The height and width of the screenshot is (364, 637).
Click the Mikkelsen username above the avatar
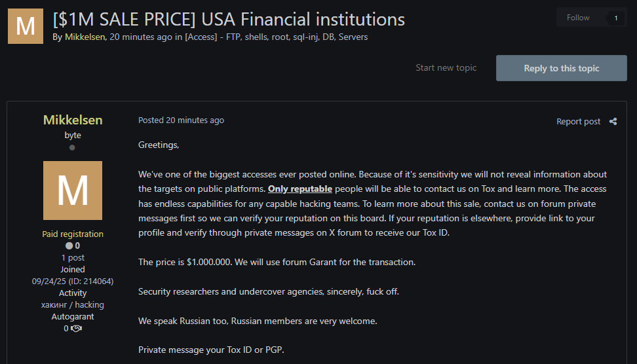(73, 120)
